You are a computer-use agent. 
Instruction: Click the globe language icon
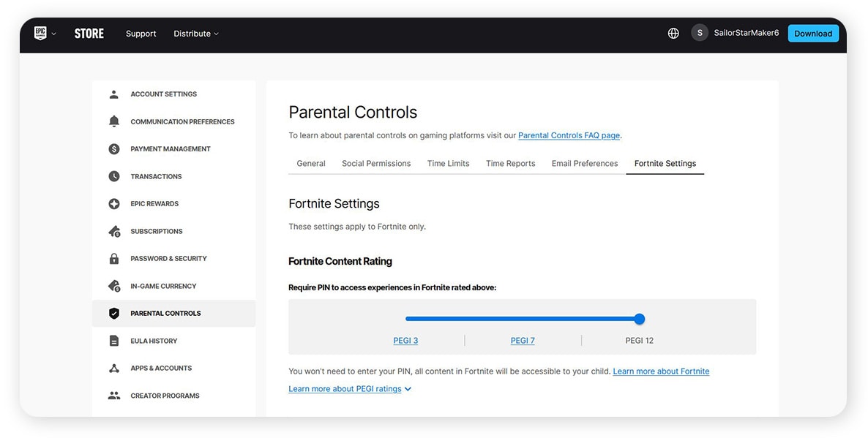[x=673, y=33]
